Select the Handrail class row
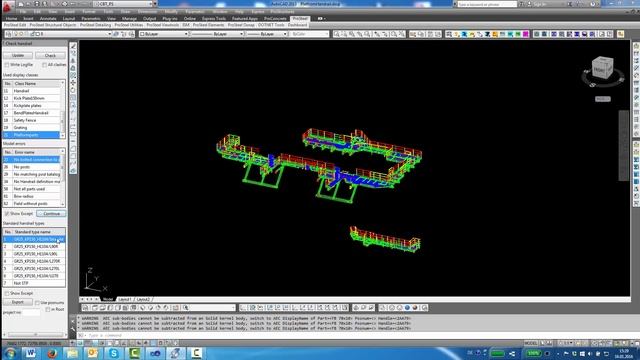 click(32, 91)
